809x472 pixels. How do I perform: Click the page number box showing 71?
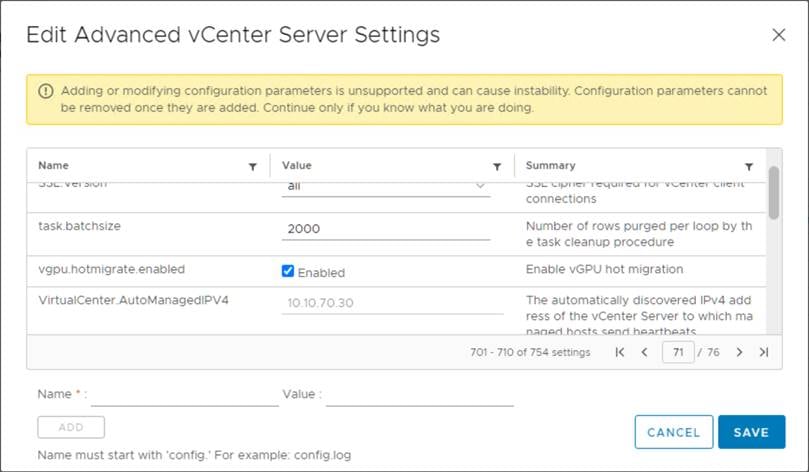click(678, 352)
